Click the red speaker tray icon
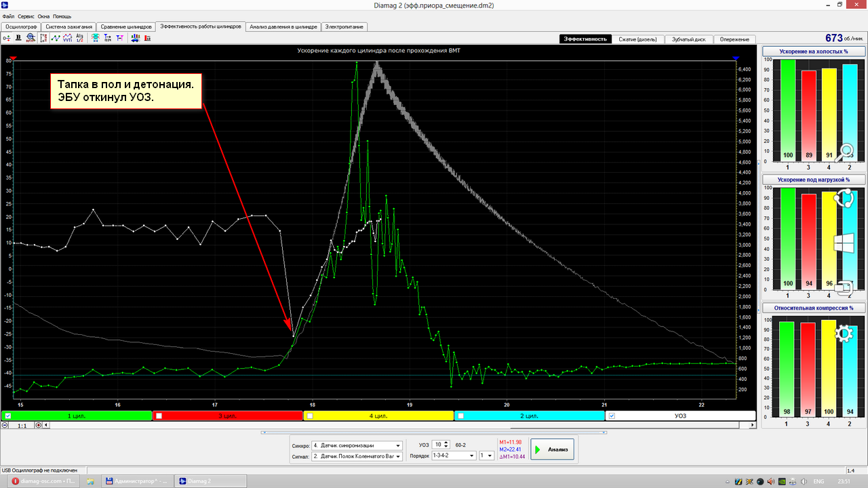This screenshot has width=868, height=488. 770,481
